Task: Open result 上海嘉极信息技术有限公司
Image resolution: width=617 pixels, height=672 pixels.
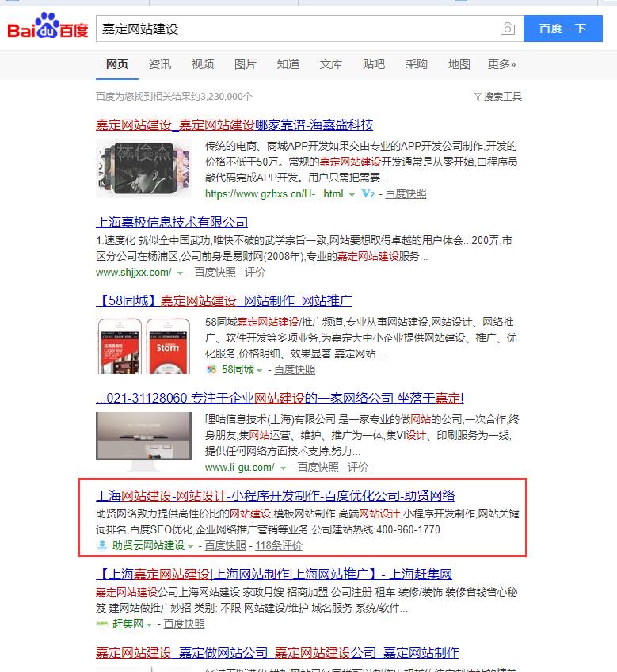Action: coord(172,222)
